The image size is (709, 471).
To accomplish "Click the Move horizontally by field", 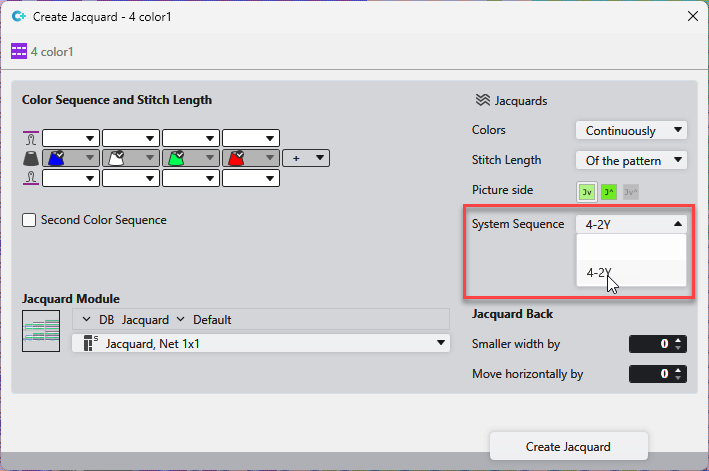I will [x=650, y=374].
